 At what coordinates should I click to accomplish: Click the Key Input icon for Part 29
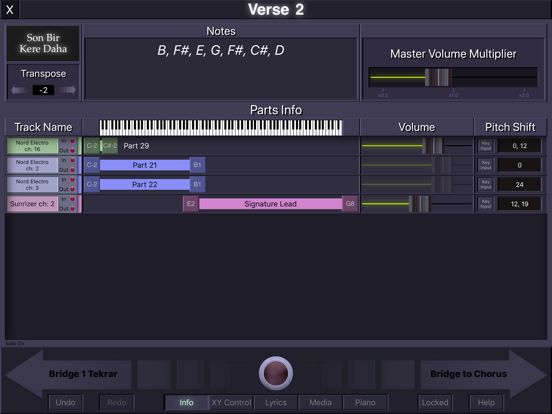[486, 146]
